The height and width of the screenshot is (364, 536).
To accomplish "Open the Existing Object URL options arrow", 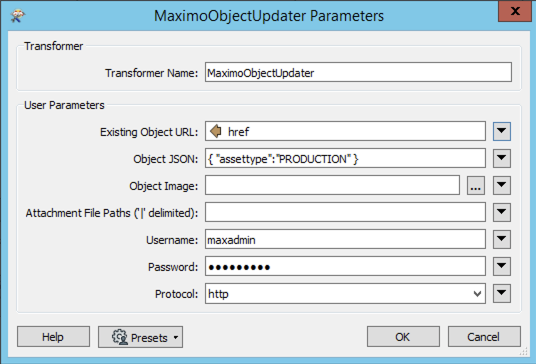I will (x=501, y=131).
